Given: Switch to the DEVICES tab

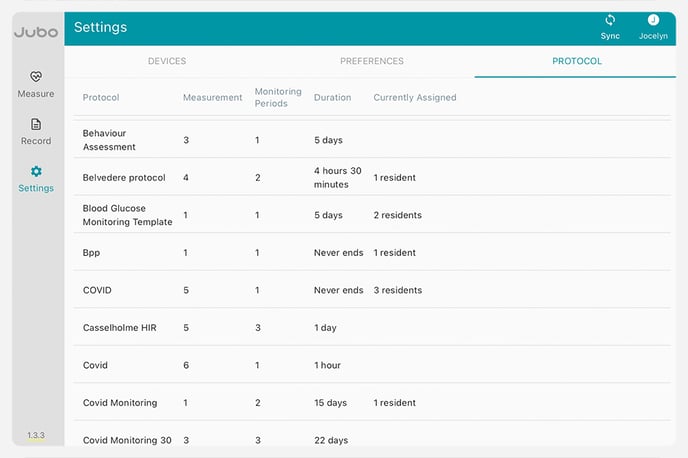Looking at the screenshot, I should (x=167, y=61).
